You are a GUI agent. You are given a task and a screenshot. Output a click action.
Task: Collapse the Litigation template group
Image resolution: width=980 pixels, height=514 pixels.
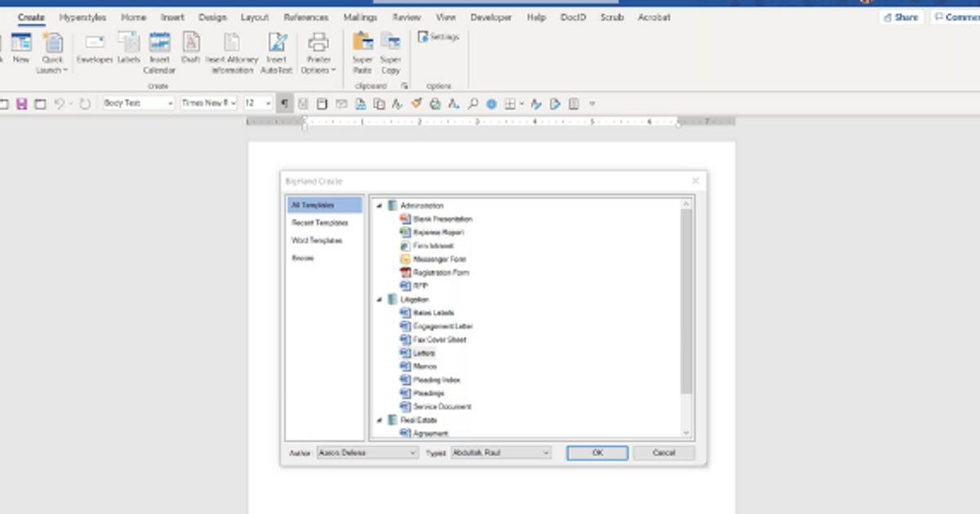tap(380, 299)
